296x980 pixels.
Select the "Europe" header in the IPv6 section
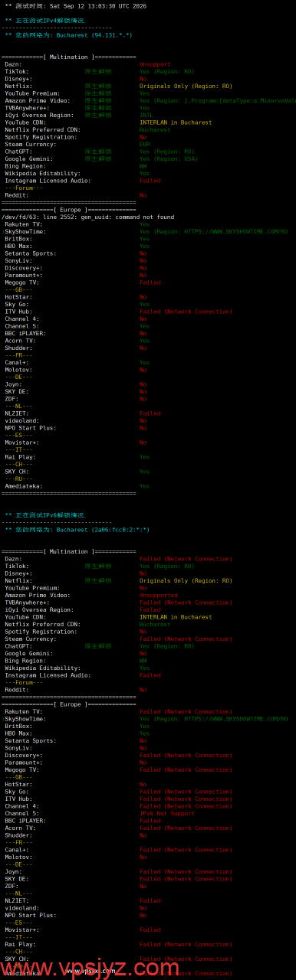70,704
